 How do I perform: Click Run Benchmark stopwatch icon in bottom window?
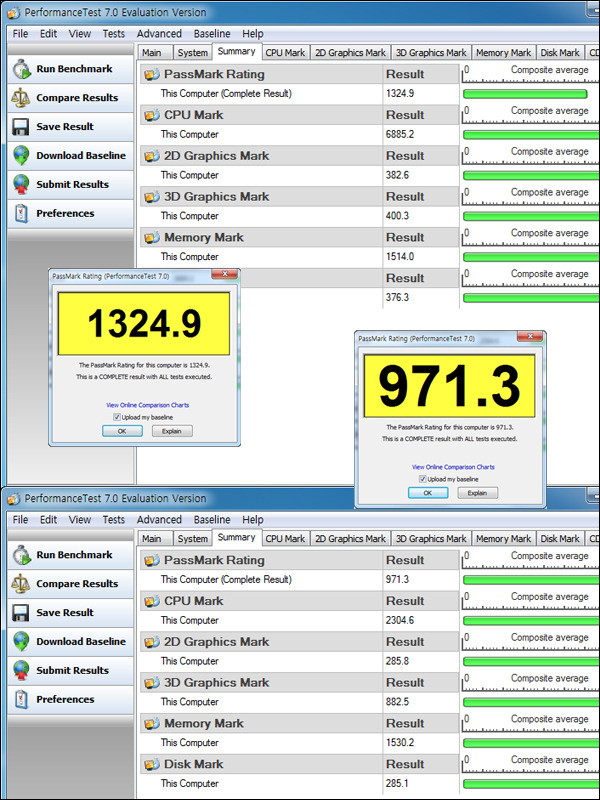pyautogui.click(x=22, y=555)
